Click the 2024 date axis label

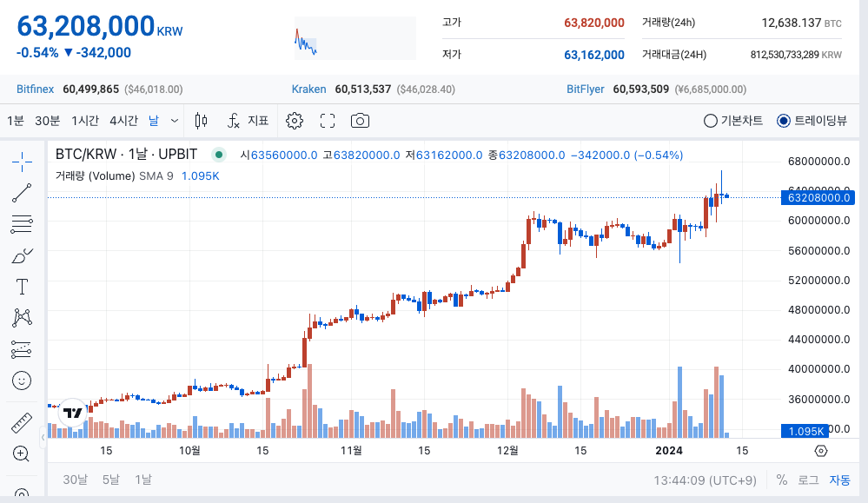[x=669, y=451]
